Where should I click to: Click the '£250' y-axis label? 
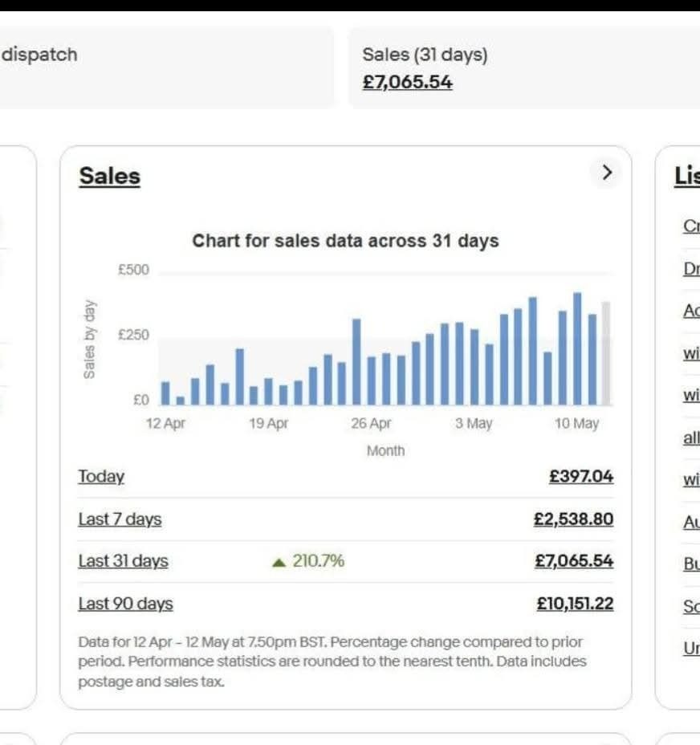coord(133,335)
